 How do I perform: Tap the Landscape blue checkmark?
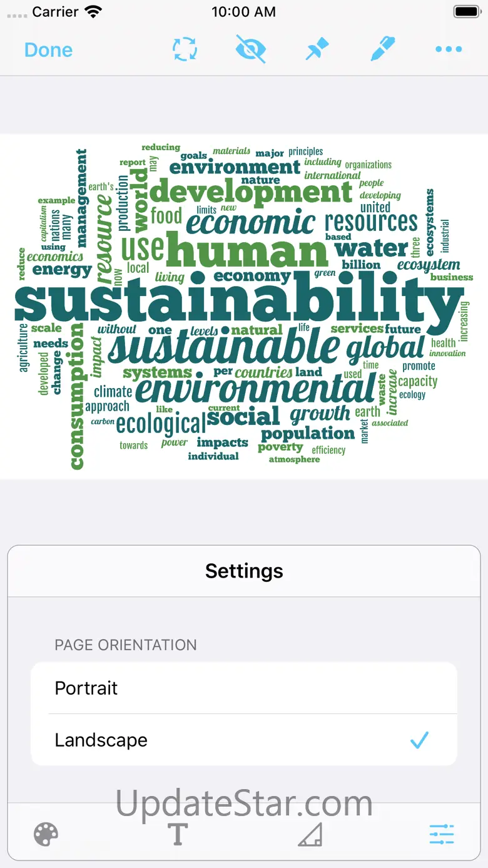[419, 740]
